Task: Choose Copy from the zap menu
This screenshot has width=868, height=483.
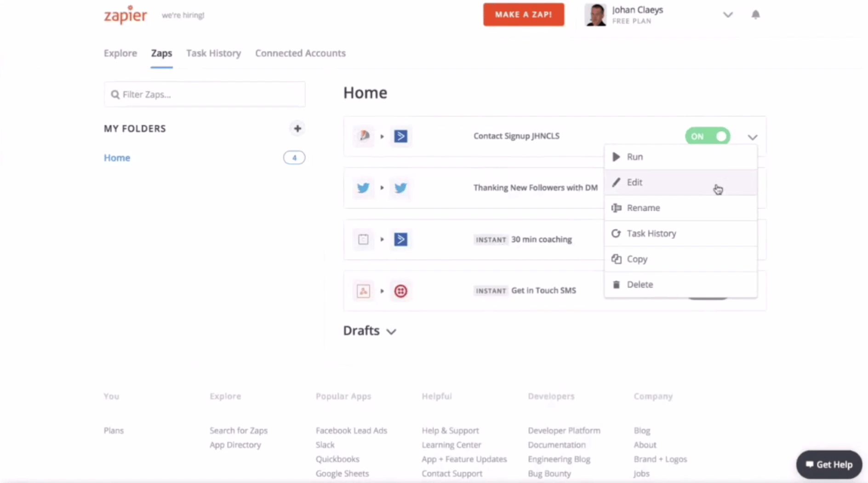Action: (x=680, y=259)
